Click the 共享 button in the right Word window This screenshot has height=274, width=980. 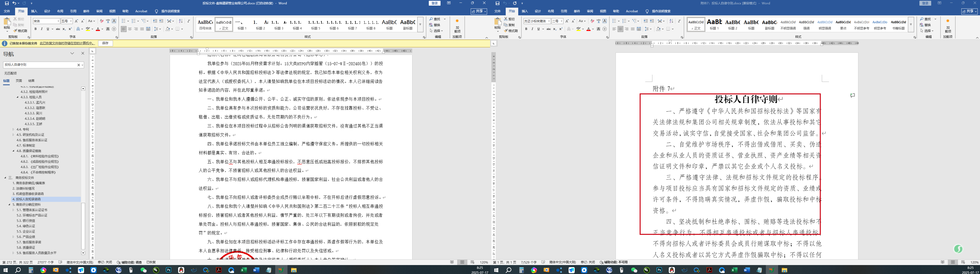969,12
